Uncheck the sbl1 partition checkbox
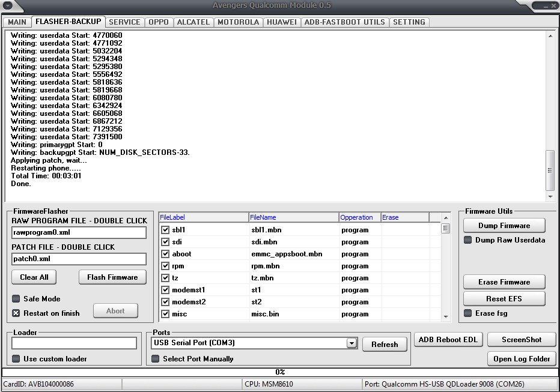 (165, 230)
